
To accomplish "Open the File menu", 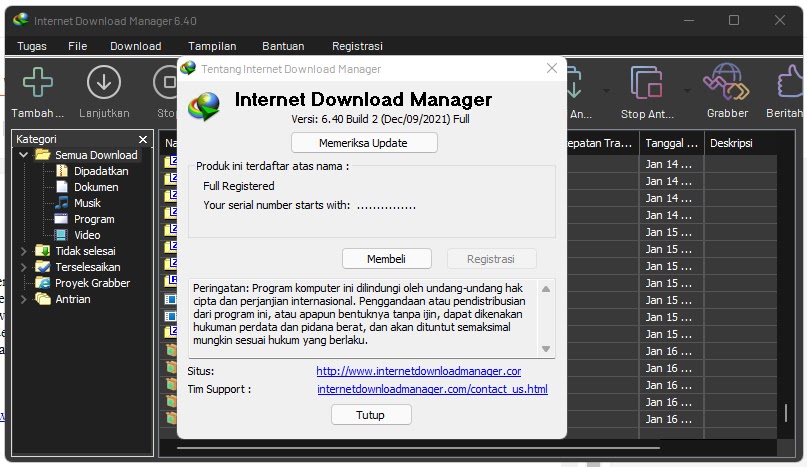I will pyautogui.click(x=78, y=46).
